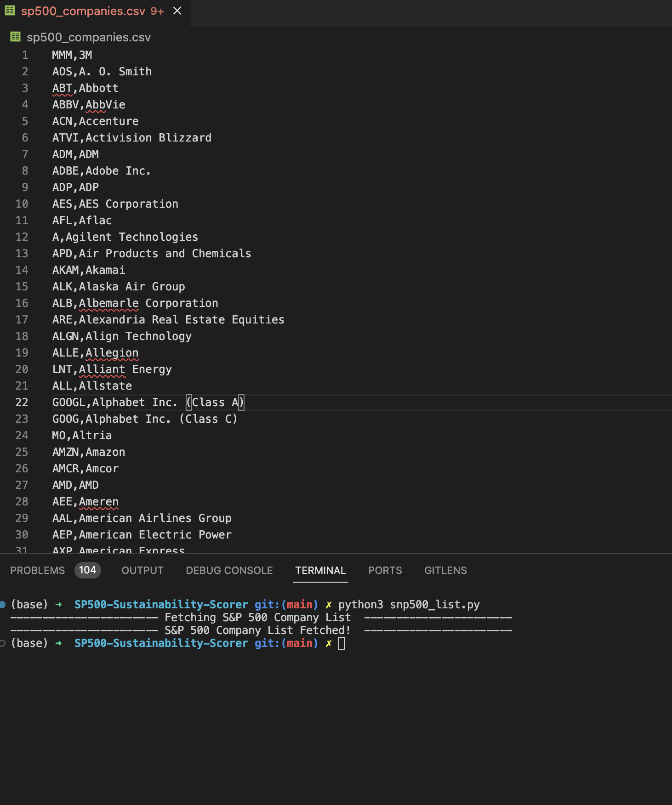Click 'ADBE,Adobe Inc.' line
This screenshot has height=805, width=672.
coord(102,171)
